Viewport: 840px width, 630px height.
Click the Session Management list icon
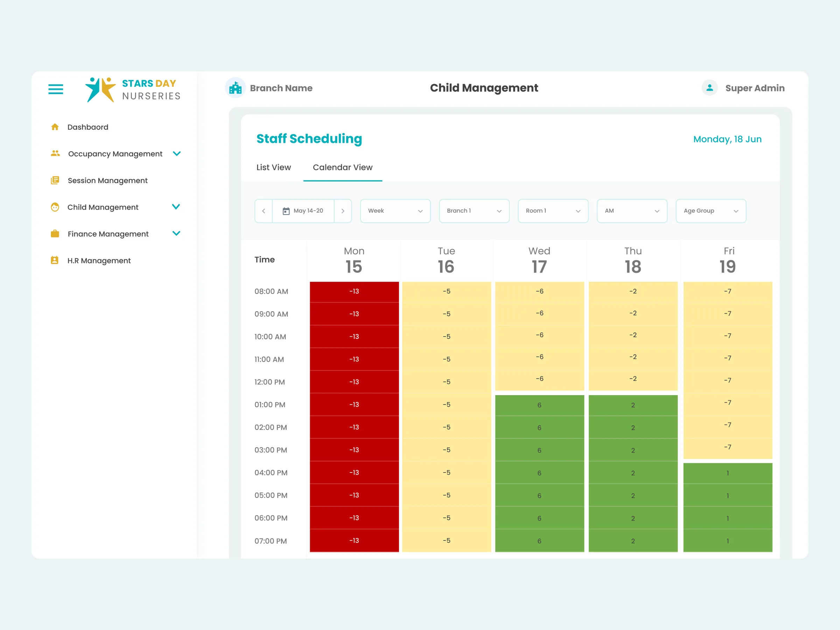(x=55, y=180)
